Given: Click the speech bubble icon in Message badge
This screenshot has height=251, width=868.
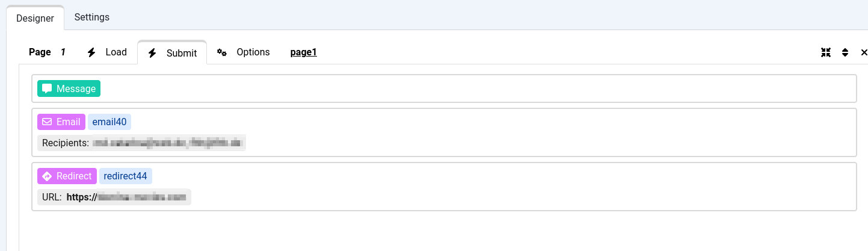Looking at the screenshot, I should (x=47, y=88).
